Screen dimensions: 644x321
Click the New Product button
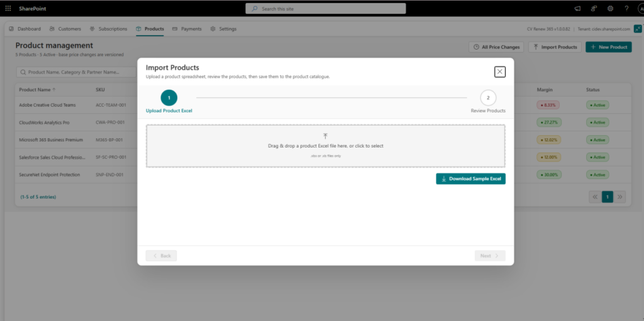tap(609, 47)
